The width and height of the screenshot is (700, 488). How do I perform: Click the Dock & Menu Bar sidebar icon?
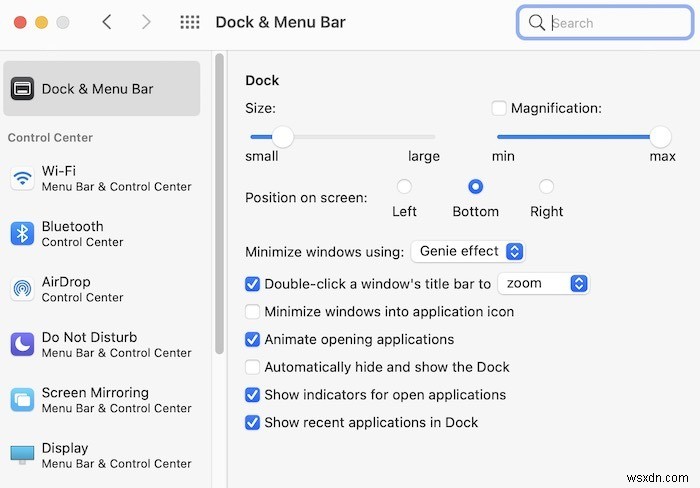pos(22,89)
